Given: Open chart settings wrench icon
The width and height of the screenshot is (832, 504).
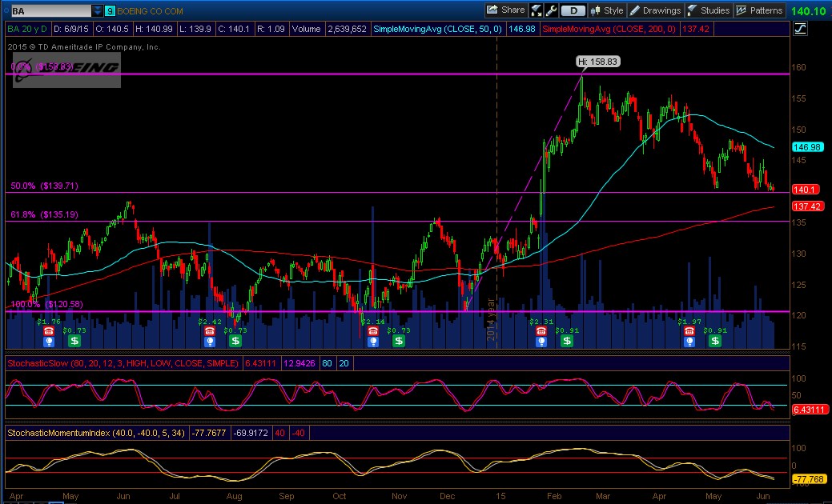Looking at the screenshot, I should pos(551,10).
